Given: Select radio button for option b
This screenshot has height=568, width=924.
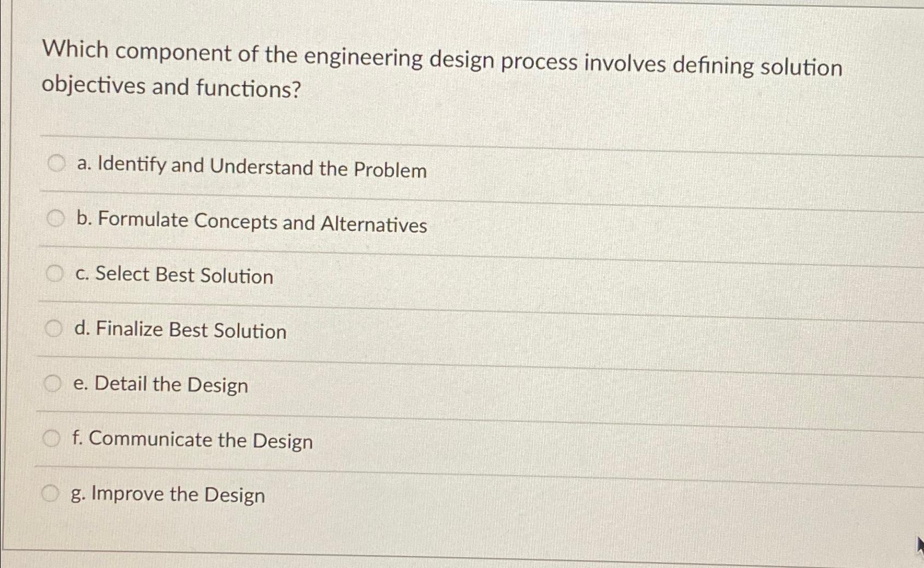Looking at the screenshot, I should click(x=55, y=218).
